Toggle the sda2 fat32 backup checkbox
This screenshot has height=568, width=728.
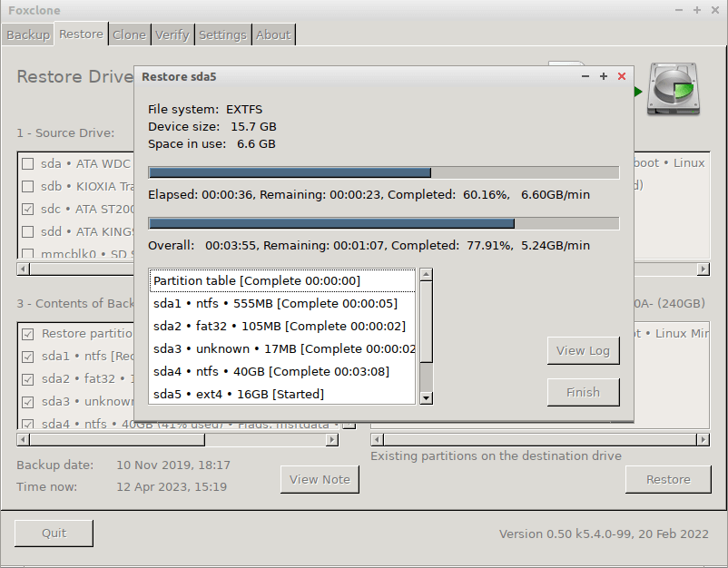tap(28, 379)
